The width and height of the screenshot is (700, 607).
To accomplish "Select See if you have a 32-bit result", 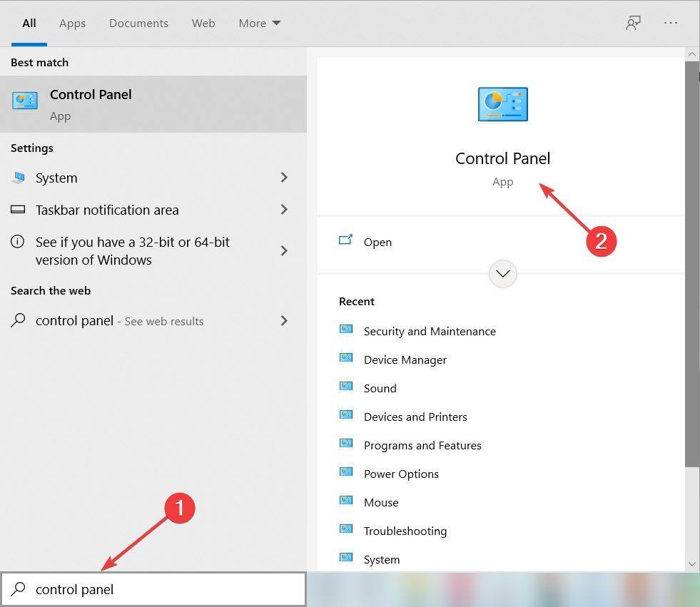I will (x=153, y=251).
